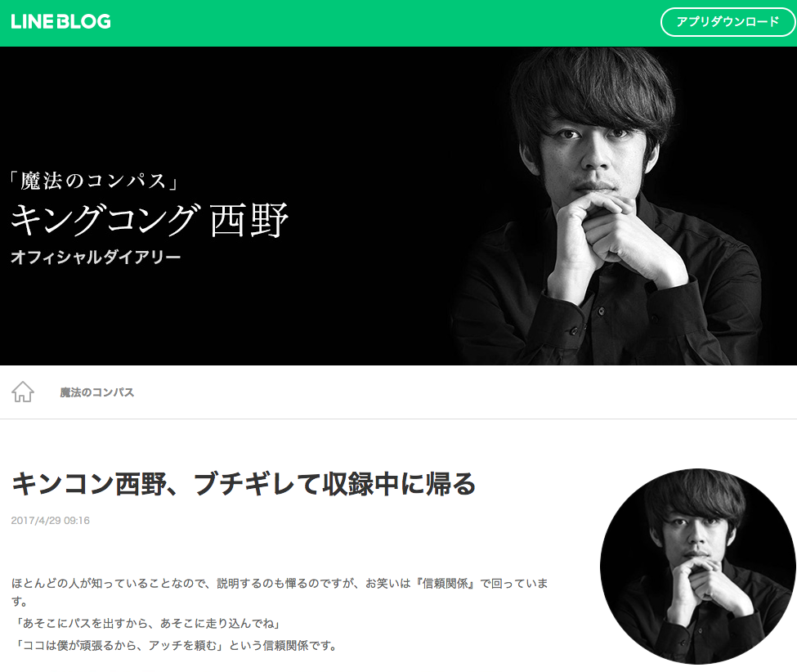The image size is (797, 672).
Task: Open the 魔法のコンパス breadcrumb link
Action: [96, 392]
